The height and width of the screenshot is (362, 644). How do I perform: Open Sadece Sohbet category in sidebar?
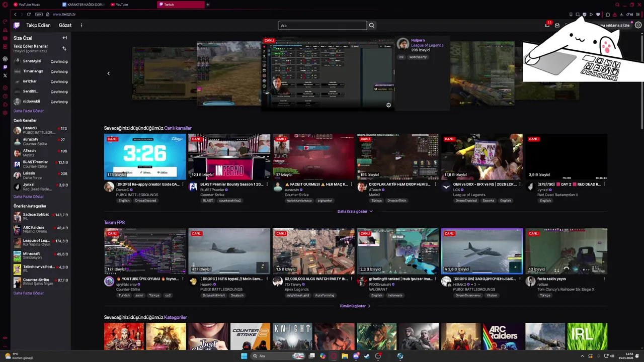coord(41,217)
